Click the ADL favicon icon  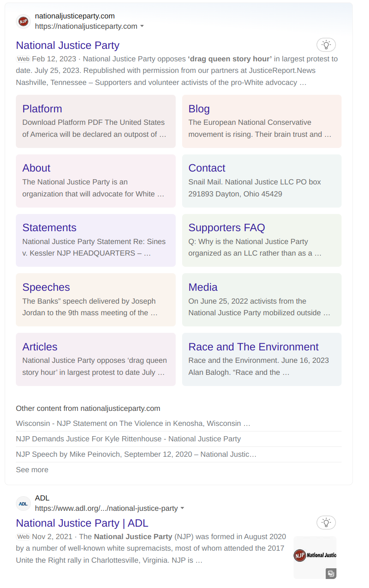pyautogui.click(x=23, y=504)
